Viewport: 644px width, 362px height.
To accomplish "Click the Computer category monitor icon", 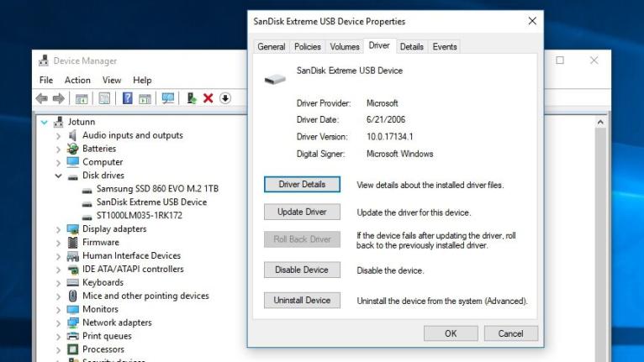I will (x=72, y=162).
